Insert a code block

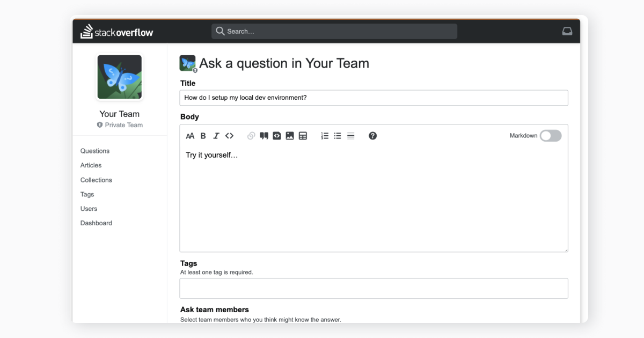(x=277, y=136)
